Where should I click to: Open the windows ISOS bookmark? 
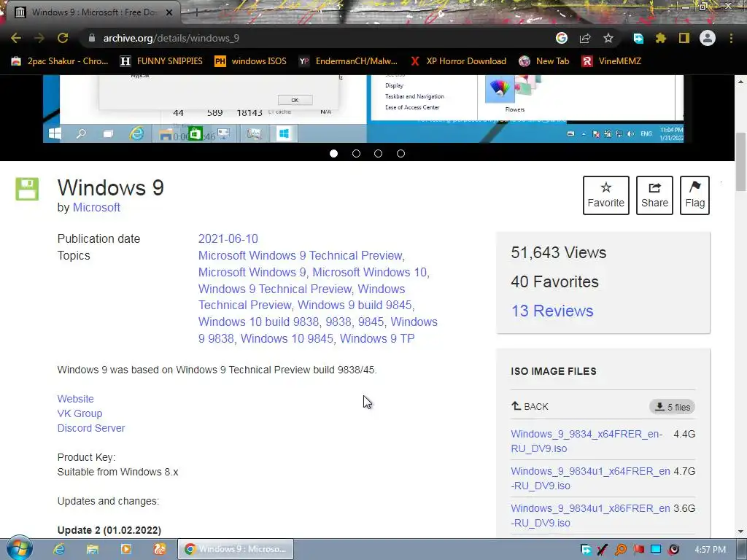pyautogui.click(x=251, y=61)
